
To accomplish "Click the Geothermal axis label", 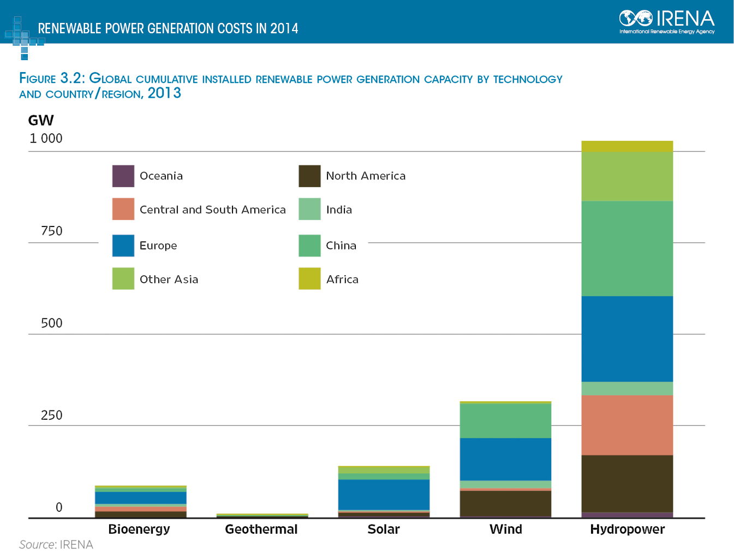I will 260,529.
